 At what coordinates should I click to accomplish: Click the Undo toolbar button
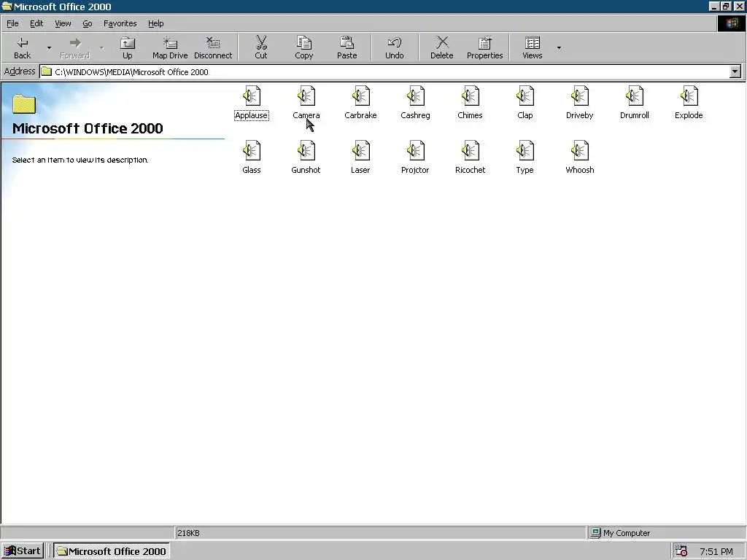[x=395, y=47]
